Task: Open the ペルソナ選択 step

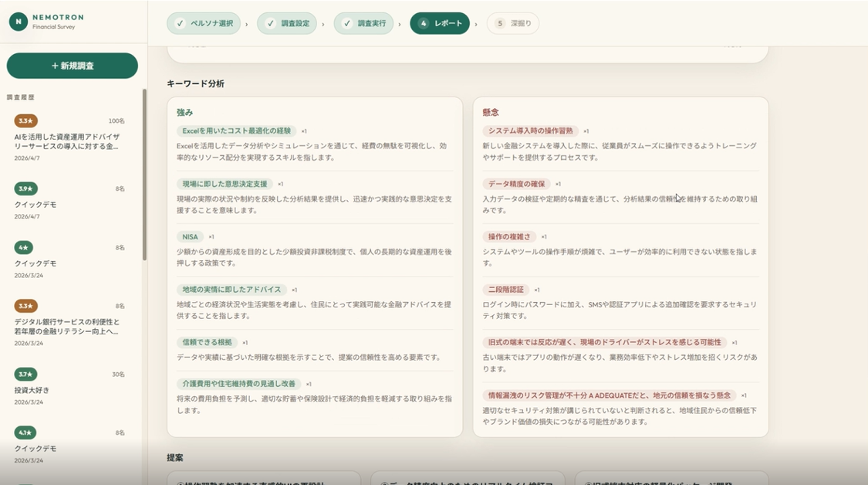Action: (x=204, y=23)
